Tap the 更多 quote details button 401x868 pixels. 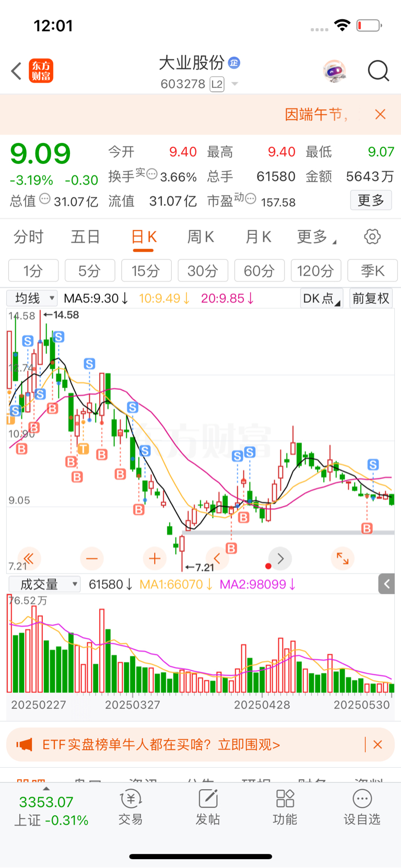point(371,200)
